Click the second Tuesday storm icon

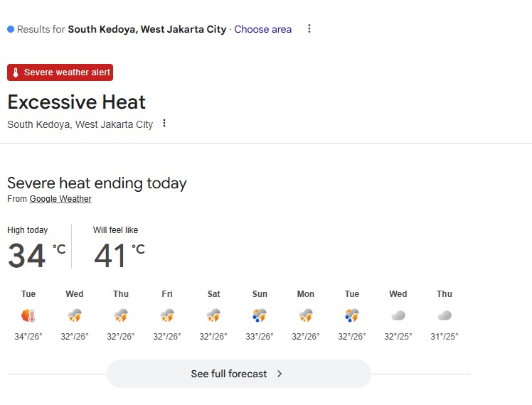point(352,315)
